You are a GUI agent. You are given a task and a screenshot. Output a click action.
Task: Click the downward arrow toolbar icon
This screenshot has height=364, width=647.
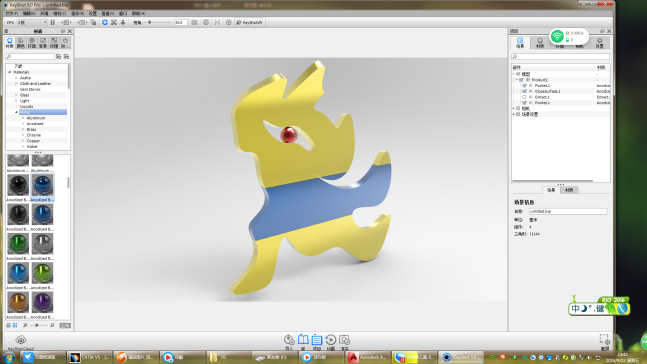123,22
